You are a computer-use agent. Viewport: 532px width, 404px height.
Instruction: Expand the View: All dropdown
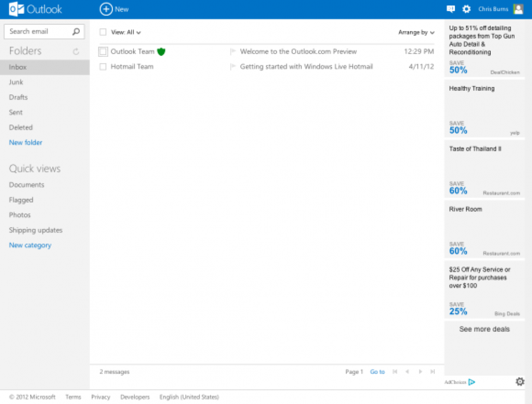[126, 32]
